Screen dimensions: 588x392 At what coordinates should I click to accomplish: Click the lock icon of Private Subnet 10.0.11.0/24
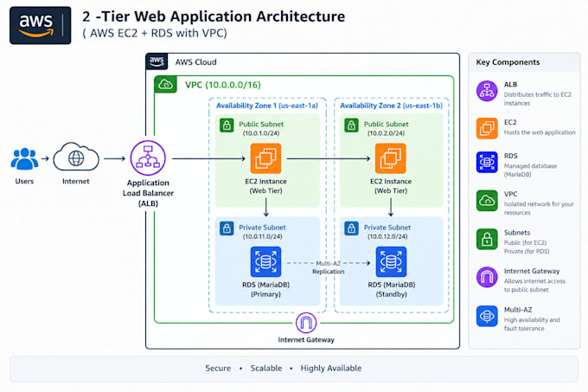coord(227,228)
